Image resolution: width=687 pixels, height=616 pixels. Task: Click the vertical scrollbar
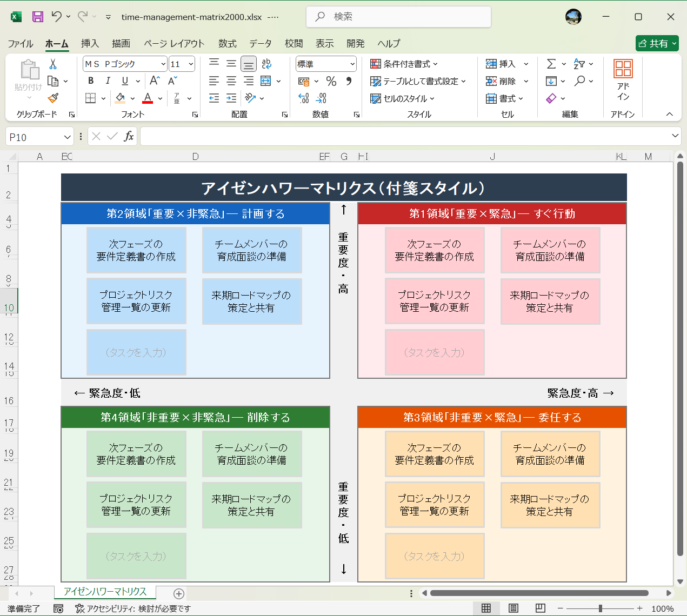[680, 359]
